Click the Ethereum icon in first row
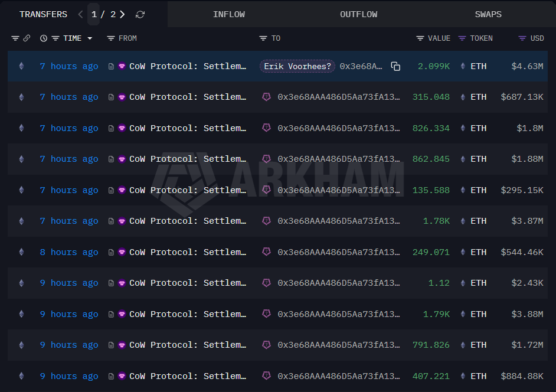Viewport: 556px width, 392px height. (22, 66)
